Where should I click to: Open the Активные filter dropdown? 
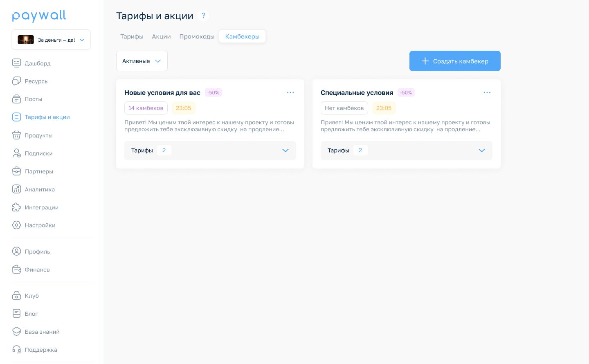(142, 61)
